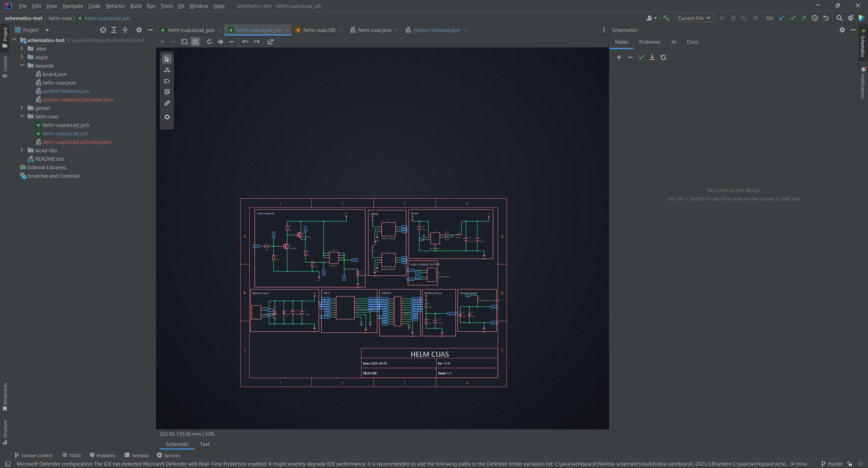Open Terminal tool window
The image size is (868, 468).
click(x=136, y=456)
